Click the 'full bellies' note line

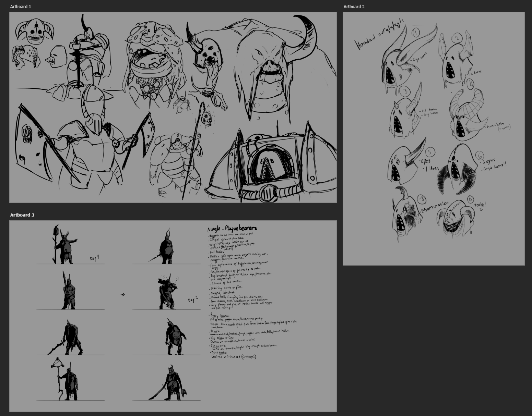[x=217, y=252]
